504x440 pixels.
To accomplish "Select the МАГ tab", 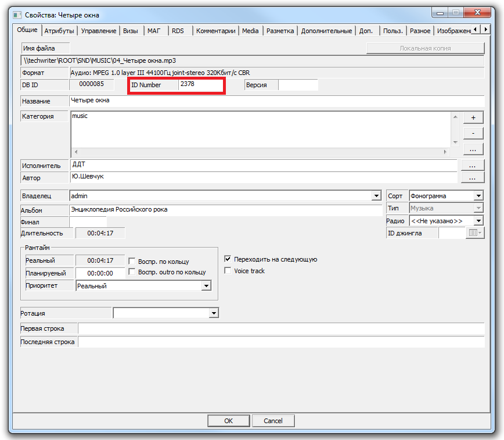I will point(154,31).
